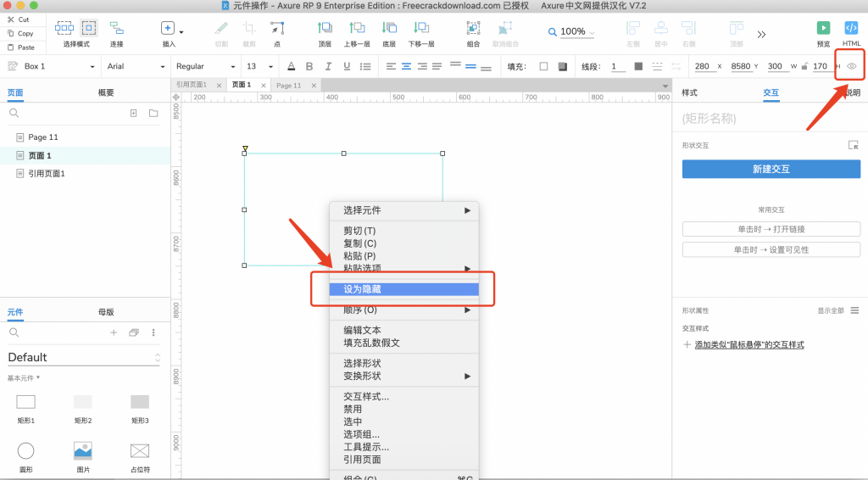
Task: Click the Preview (预览) play icon
Action: 823,28
